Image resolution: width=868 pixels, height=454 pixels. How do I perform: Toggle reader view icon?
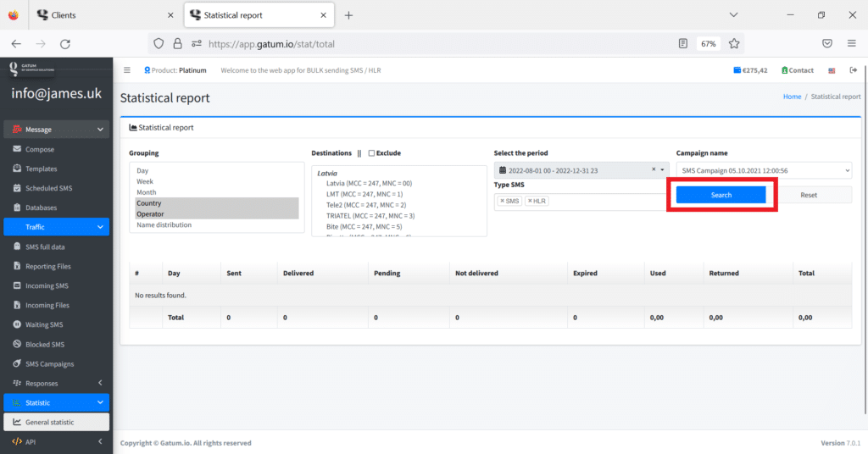point(683,44)
